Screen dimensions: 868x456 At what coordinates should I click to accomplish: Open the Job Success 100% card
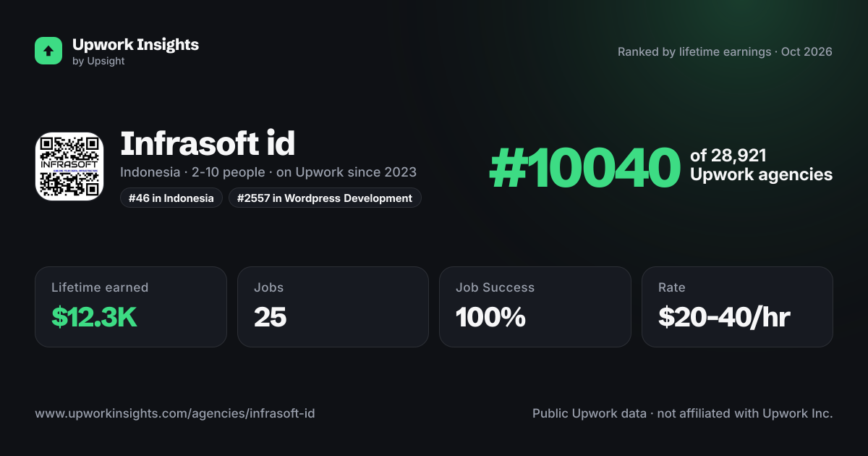(535, 307)
